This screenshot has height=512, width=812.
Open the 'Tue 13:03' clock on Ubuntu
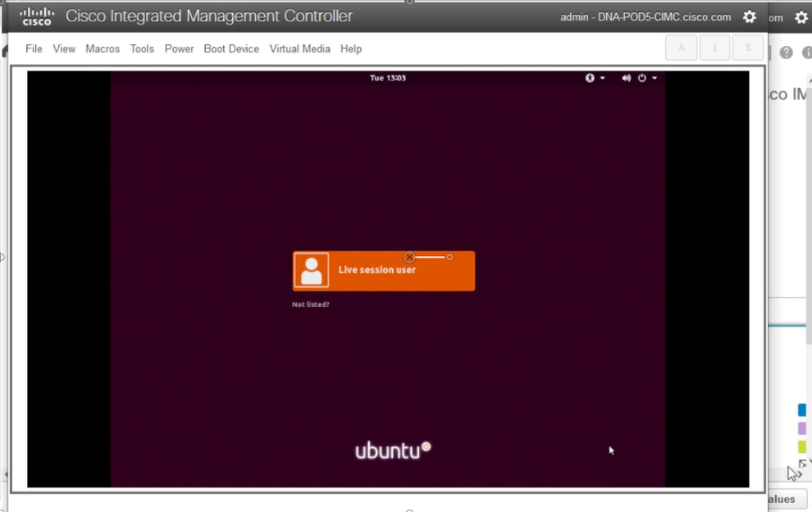(x=388, y=78)
